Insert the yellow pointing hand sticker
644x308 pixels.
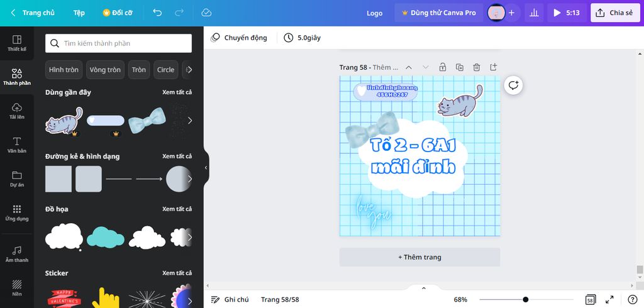(106, 297)
